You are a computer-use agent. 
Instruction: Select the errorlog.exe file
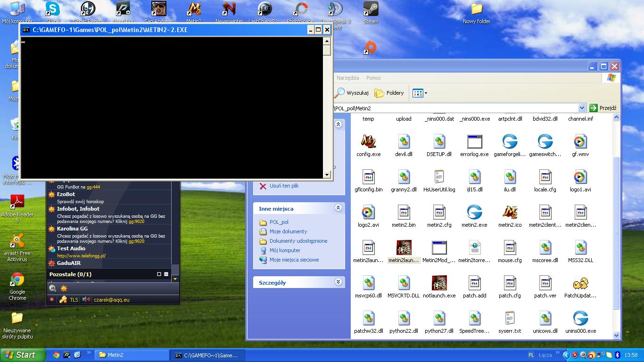(474, 145)
